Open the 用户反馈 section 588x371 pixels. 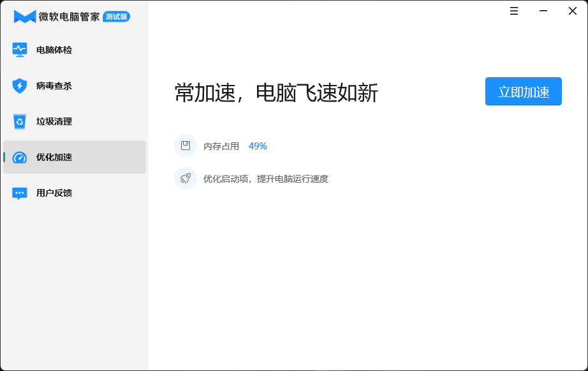coord(75,193)
